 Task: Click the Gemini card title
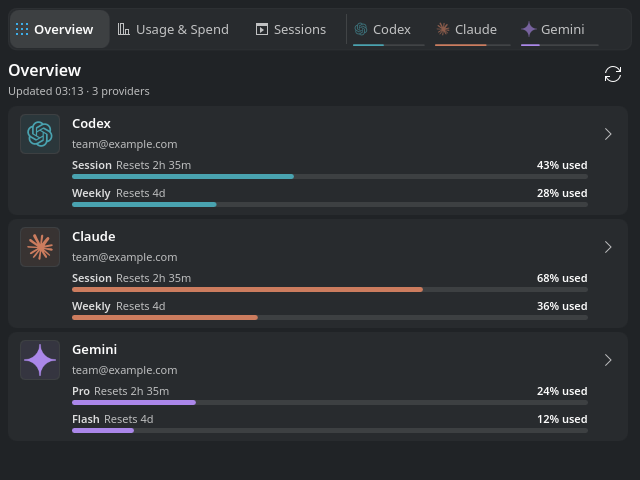(x=94, y=350)
